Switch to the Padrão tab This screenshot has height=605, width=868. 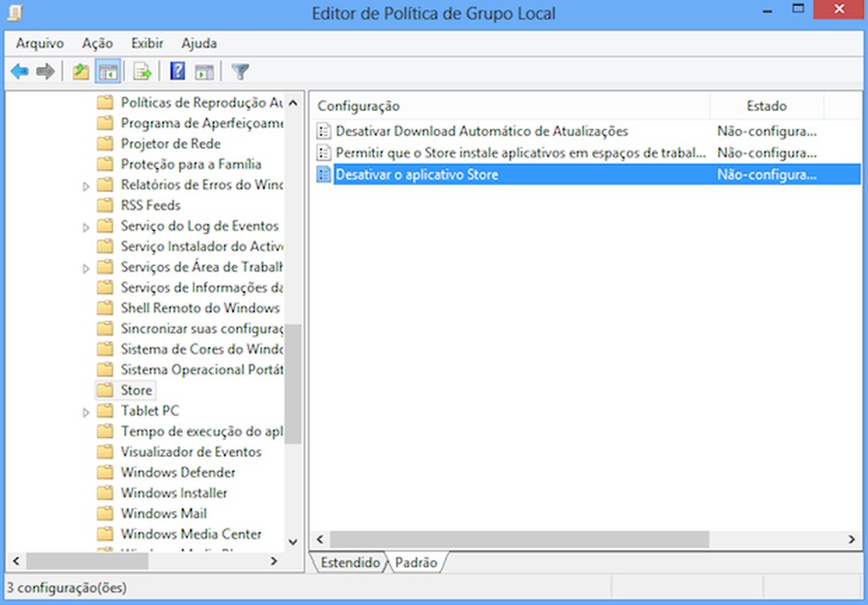pyautogui.click(x=417, y=563)
